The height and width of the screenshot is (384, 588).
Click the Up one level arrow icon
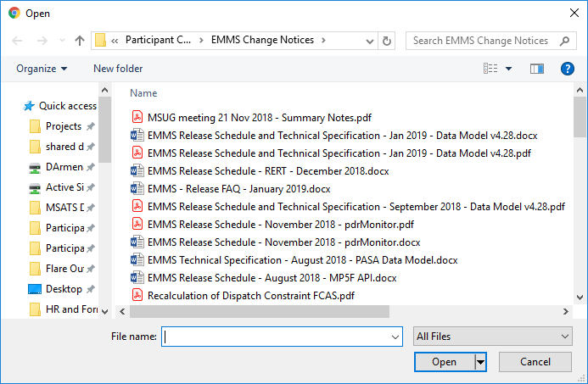click(80, 41)
